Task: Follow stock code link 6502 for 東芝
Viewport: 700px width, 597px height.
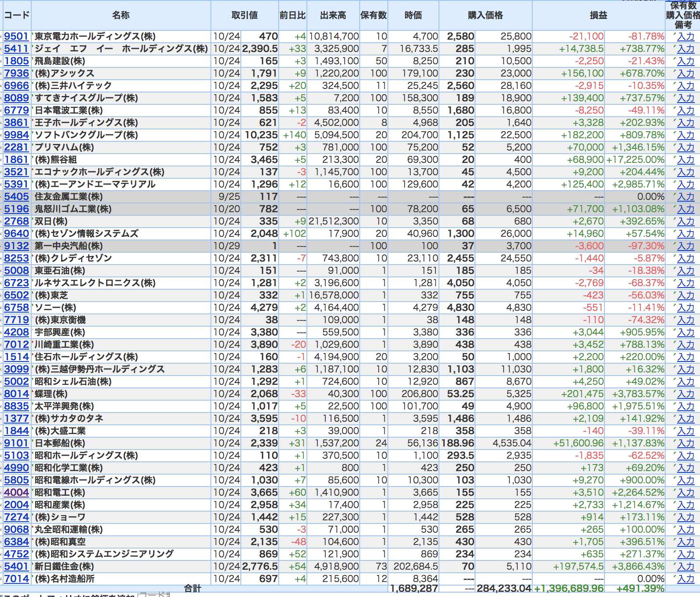Action: (x=16, y=295)
